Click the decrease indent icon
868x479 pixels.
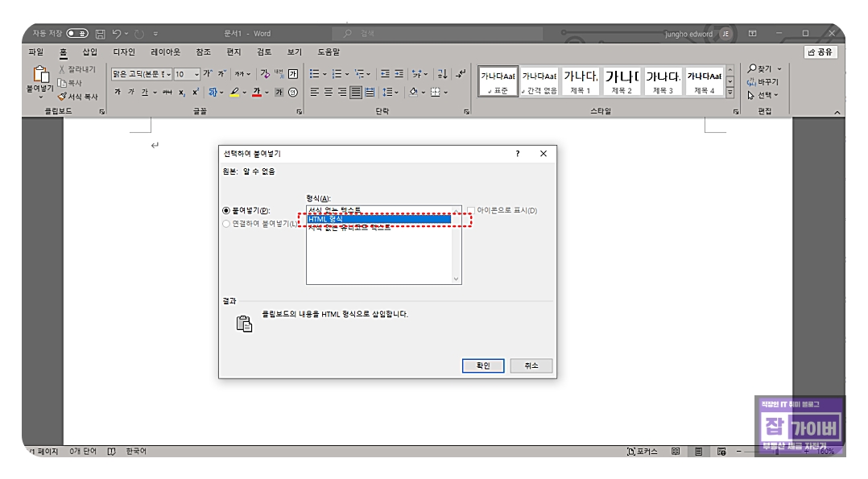[x=385, y=73]
